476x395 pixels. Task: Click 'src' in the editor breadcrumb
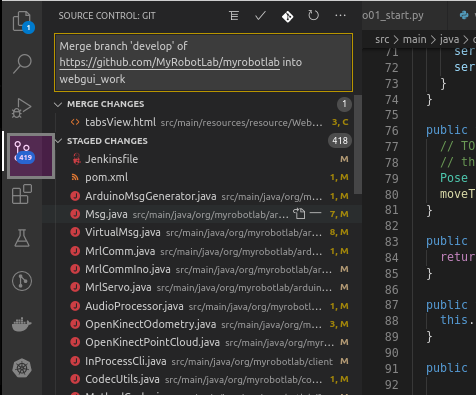point(382,39)
